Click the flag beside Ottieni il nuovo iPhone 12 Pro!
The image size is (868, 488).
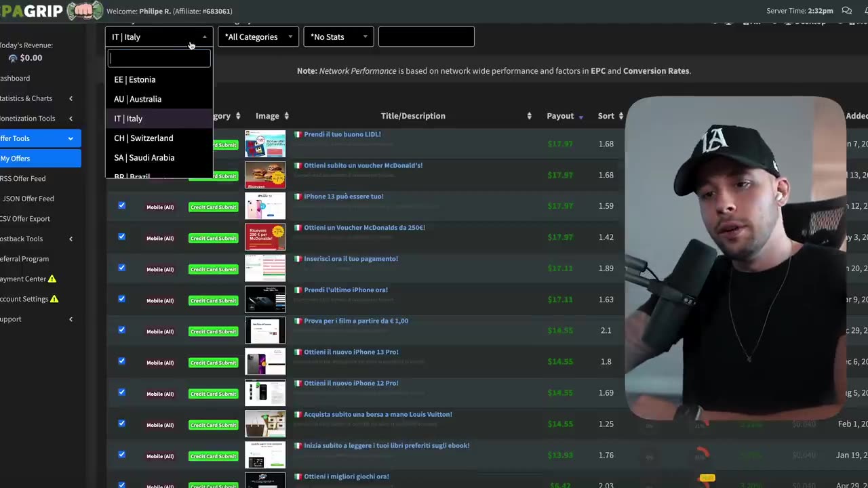coord(298,384)
